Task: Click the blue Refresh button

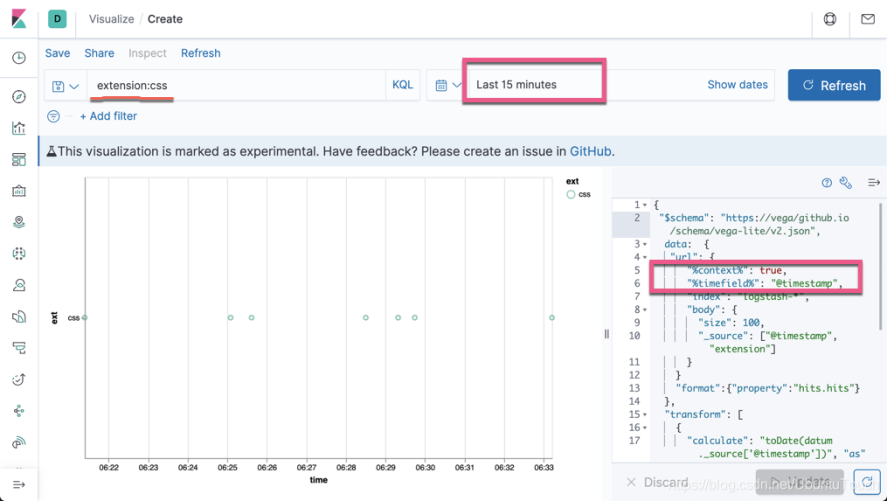Action: pyautogui.click(x=834, y=85)
